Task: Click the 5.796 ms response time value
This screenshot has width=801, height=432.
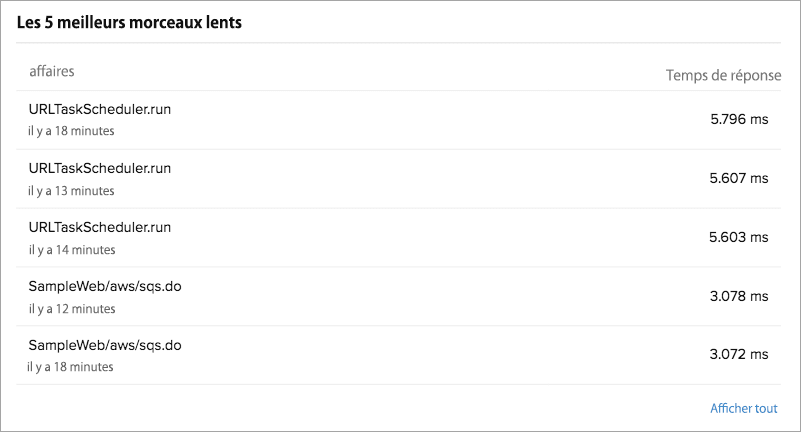Action: click(x=738, y=119)
